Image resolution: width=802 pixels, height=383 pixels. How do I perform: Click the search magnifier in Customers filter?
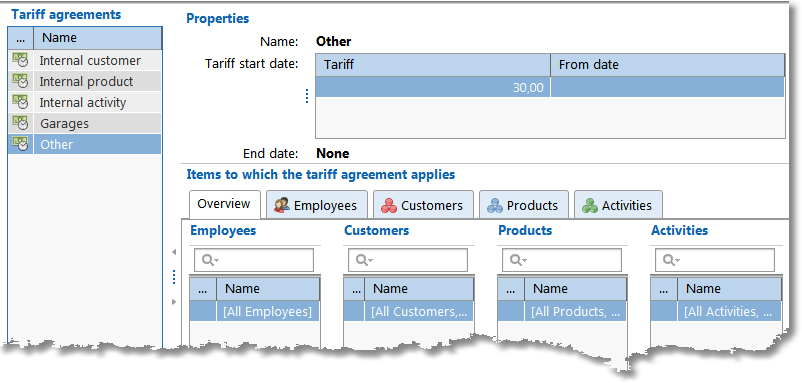click(x=362, y=260)
